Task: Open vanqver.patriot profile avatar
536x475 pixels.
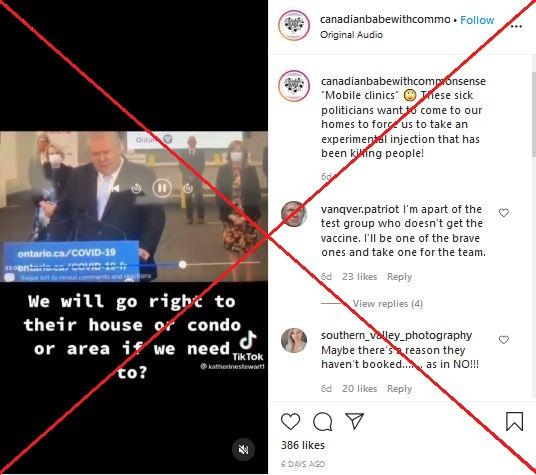Action: click(x=294, y=214)
